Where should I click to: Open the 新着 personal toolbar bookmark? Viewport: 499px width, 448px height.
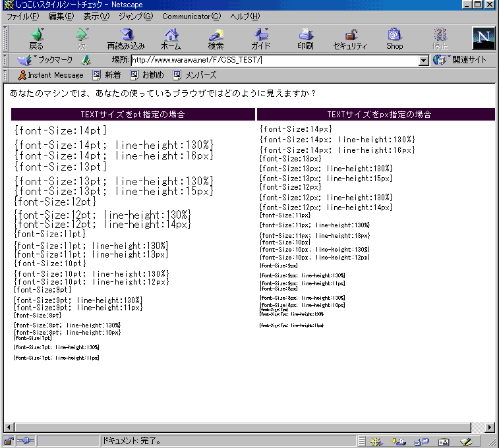[x=107, y=75]
